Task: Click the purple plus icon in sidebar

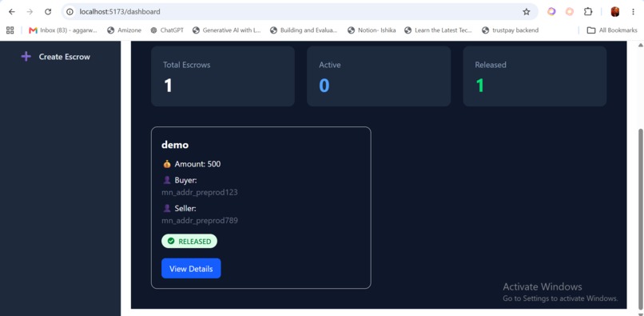Action: (26, 57)
